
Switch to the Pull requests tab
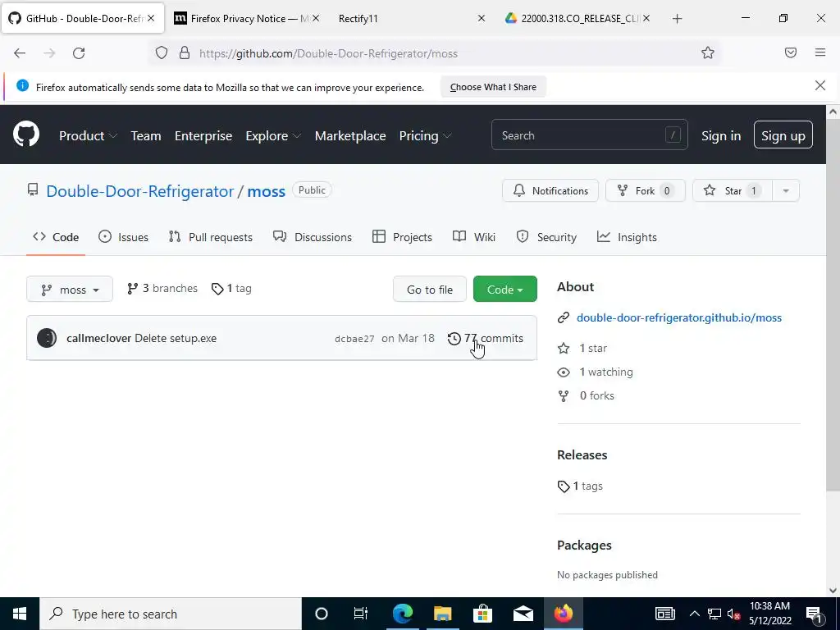(x=211, y=237)
